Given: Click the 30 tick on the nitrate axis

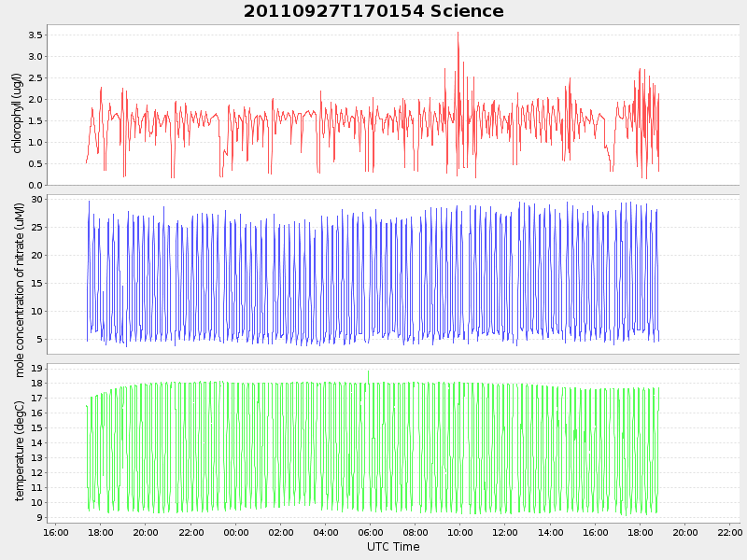Looking at the screenshot, I should pyautogui.click(x=37, y=200).
